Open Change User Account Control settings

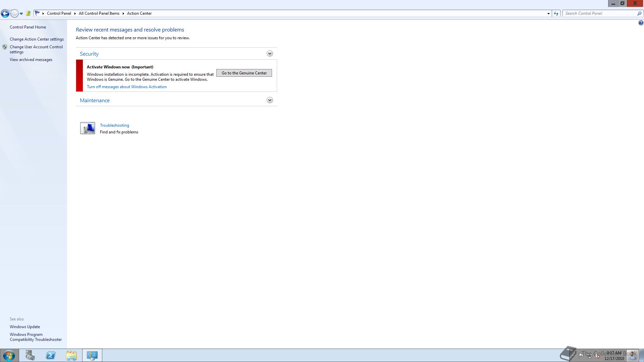click(36, 49)
